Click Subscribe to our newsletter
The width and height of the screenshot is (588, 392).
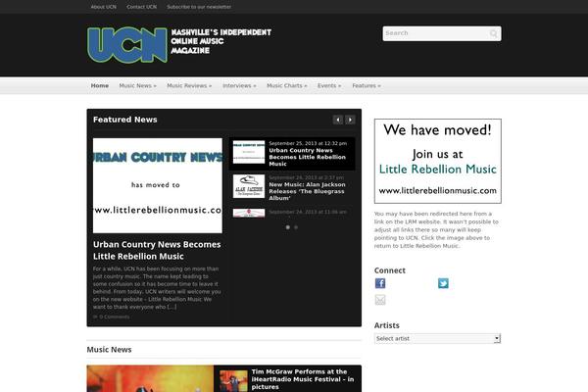(199, 7)
